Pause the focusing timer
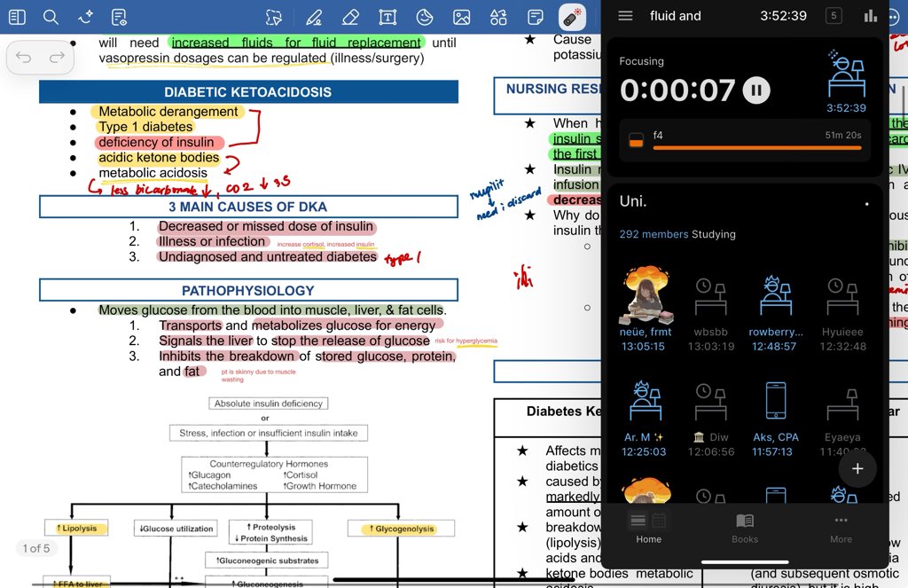This screenshot has width=908, height=588. point(756,90)
